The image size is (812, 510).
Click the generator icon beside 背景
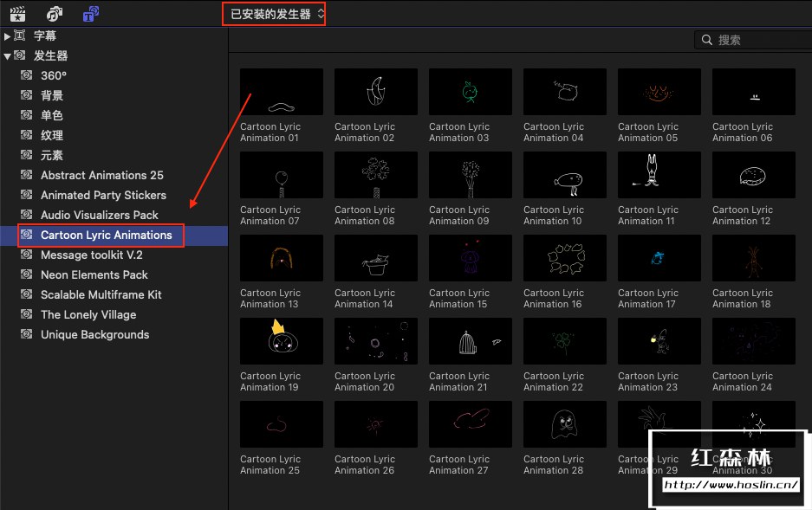pos(26,94)
